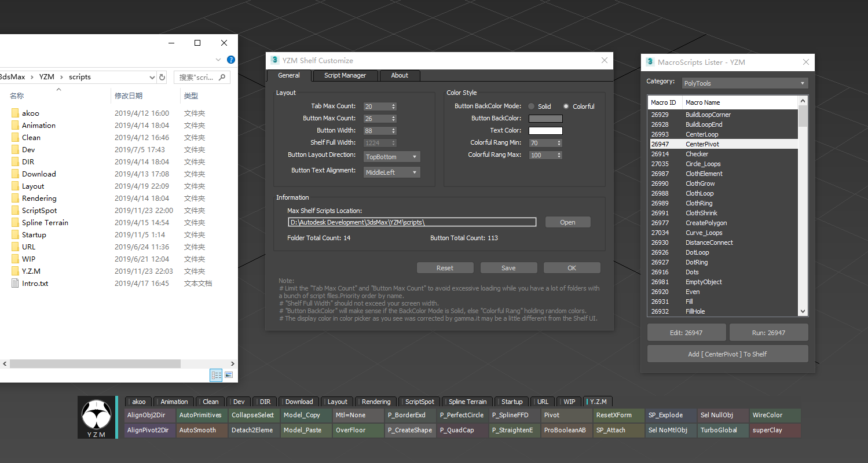
Task: Click Button Width spinner arrows
Action: tap(394, 131)
